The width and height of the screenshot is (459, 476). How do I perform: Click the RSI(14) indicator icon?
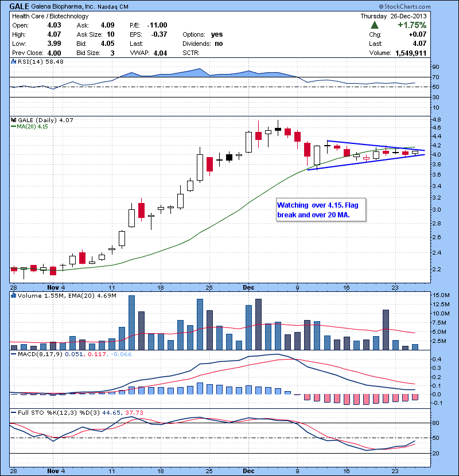[13, 61]
